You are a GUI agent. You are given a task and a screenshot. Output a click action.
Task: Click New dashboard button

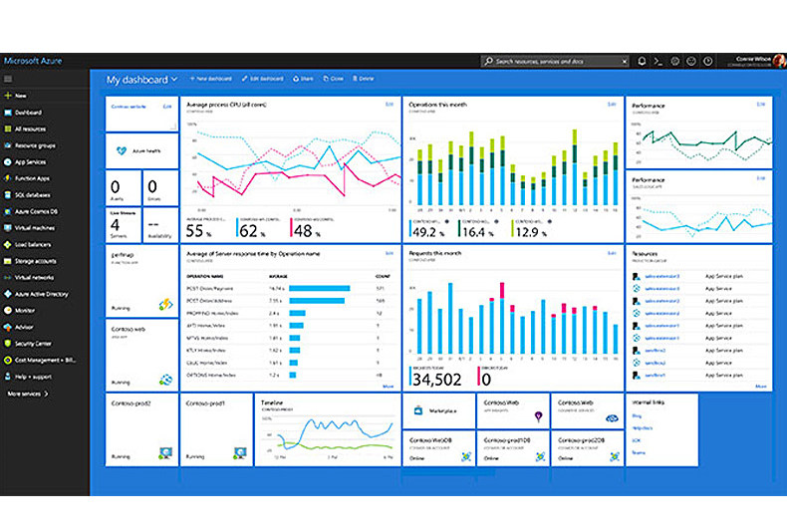coord(211,79)
